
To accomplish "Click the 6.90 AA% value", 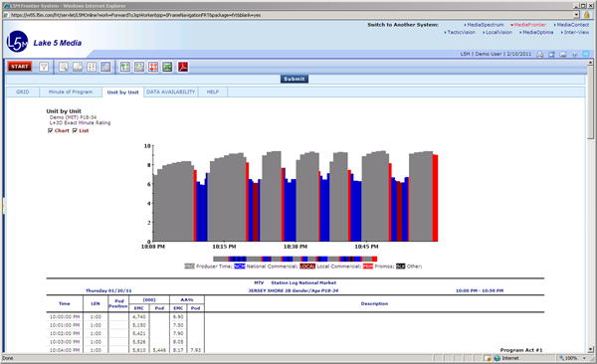I will pos(178,317).
